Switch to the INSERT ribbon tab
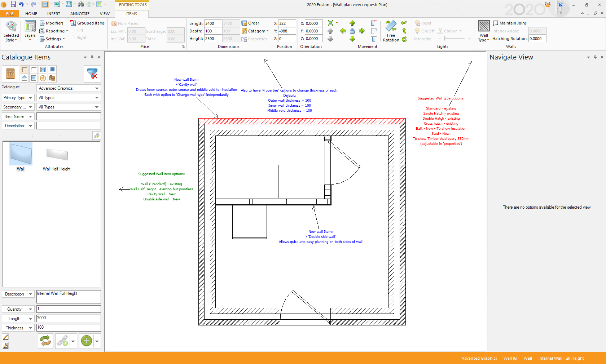 (x=53, y=14)
